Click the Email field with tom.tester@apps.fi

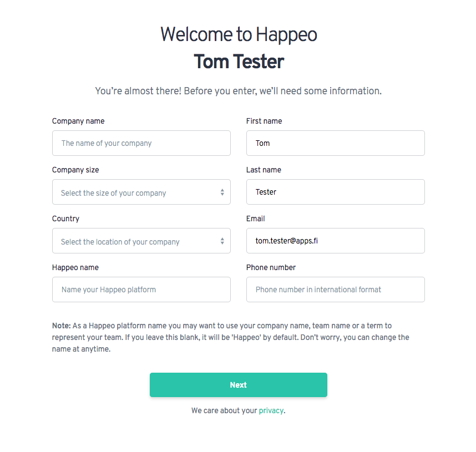(335, 241)
